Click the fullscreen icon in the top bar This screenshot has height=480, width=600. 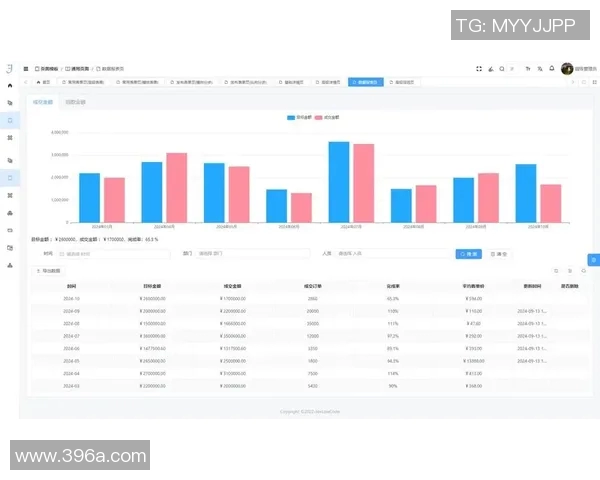[x=479, y=69]
